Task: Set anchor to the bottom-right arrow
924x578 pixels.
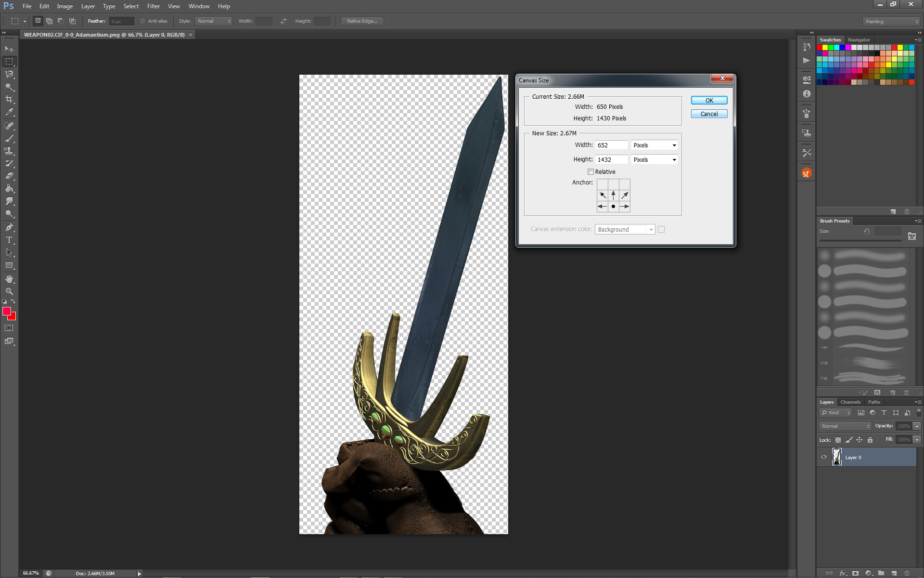Action: (625, 206)
